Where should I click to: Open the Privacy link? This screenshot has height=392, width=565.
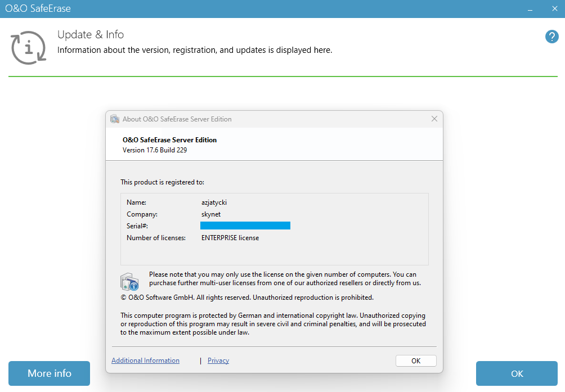(x=218, y=361)
